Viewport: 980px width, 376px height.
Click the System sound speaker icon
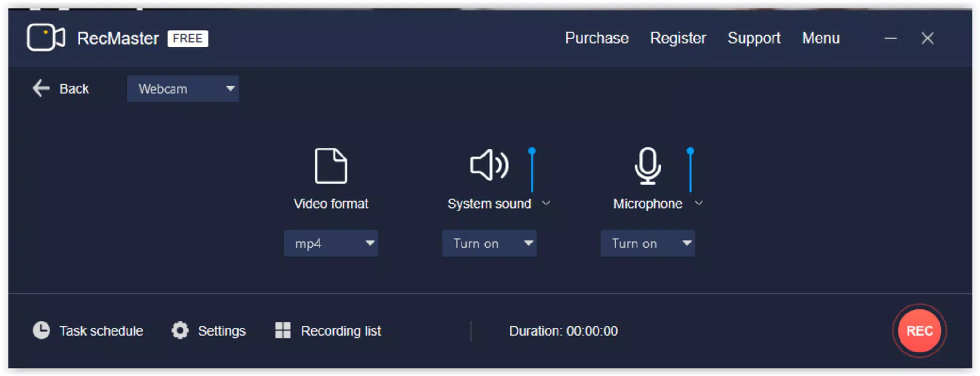coord(489,165)
